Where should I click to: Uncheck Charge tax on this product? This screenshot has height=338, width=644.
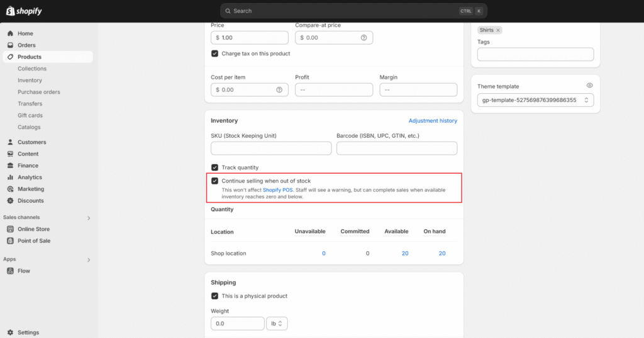[x=215, y=54]
